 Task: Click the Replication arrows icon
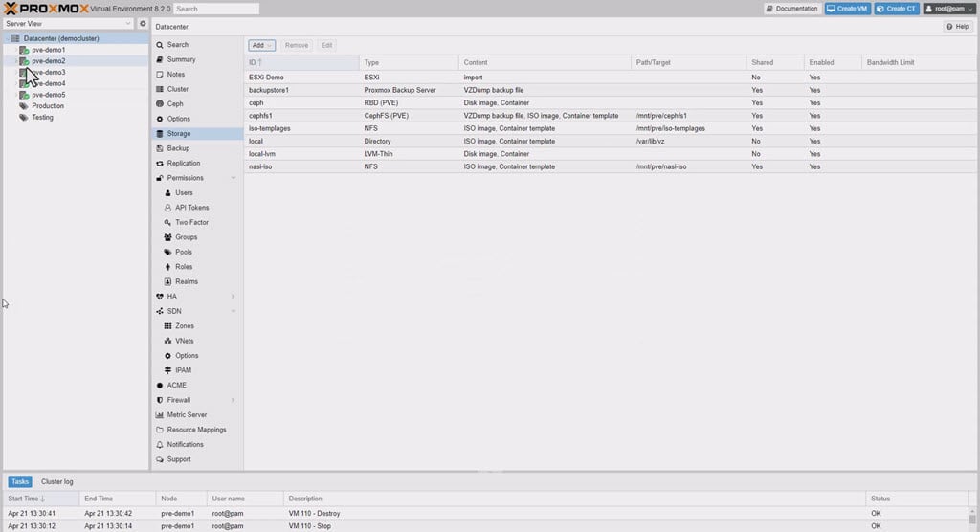coord(160,164)
